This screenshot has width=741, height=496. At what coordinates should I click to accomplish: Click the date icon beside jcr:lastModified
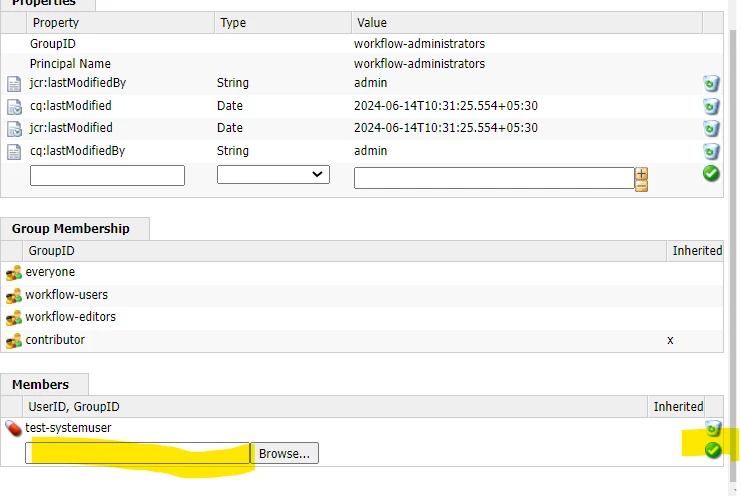14,128
